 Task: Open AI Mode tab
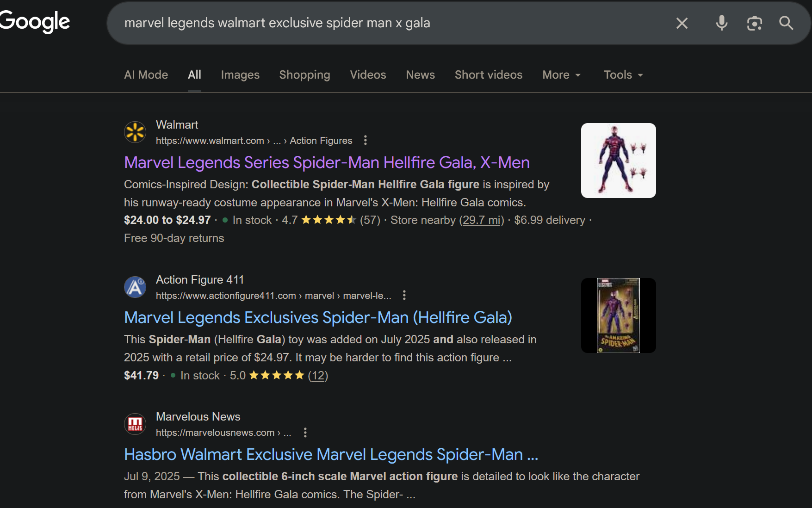pyautogui.click(x=146, y=75)
